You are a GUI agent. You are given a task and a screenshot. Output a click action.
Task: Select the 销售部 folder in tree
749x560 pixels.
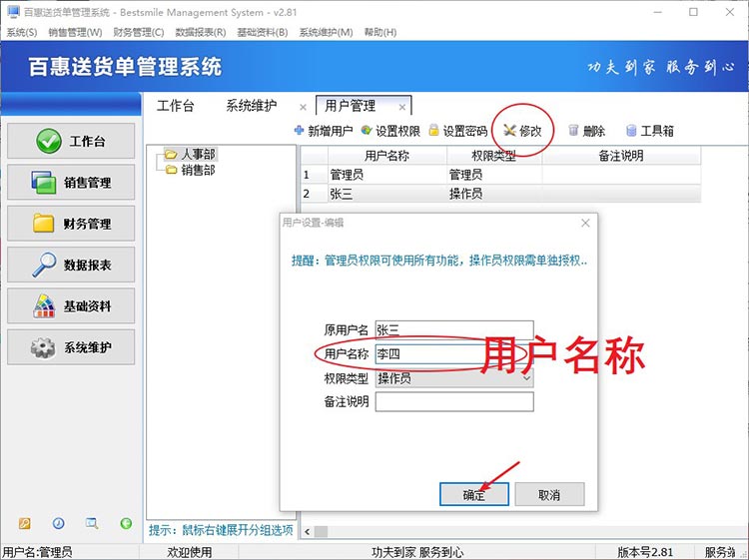point(191,170)
